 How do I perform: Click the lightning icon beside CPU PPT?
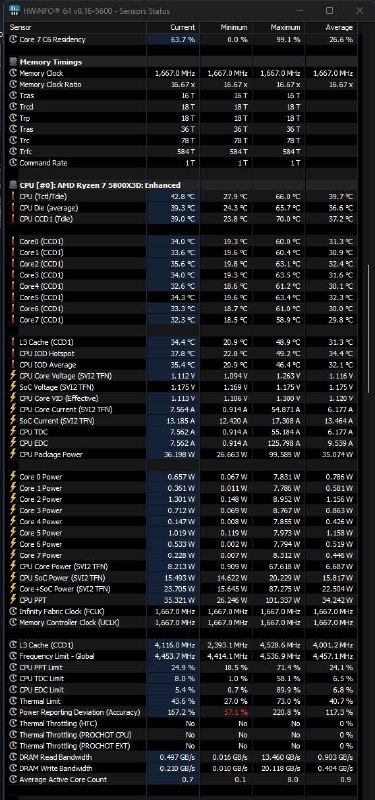[13, 600]
